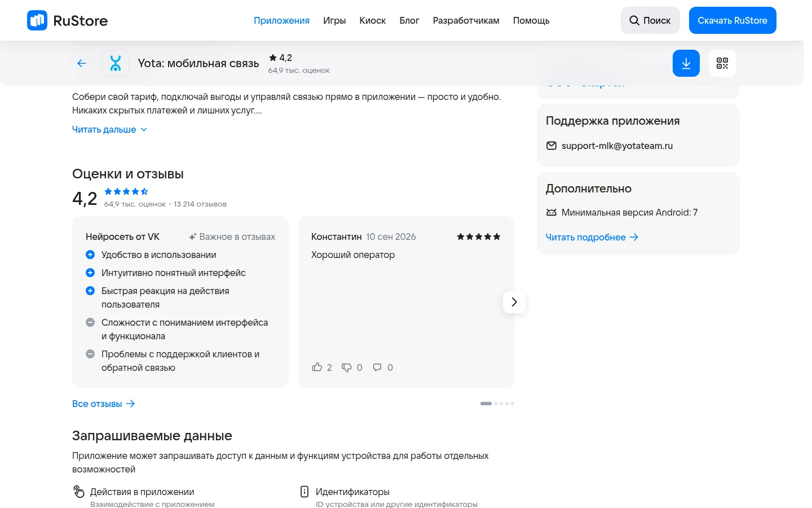Like Константин's review with thumbs up
The height and width of the screenshot is (508, 812).
click(x=317, y=367)
